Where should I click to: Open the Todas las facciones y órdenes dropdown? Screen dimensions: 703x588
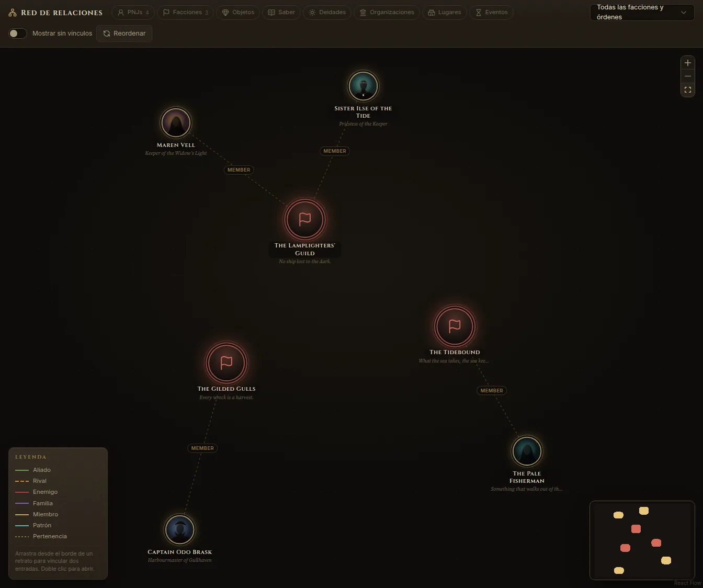tap(642, 12)
